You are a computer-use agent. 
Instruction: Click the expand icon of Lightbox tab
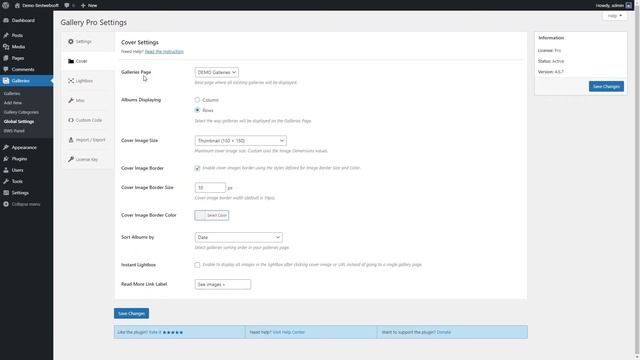(x=71, y=81)
